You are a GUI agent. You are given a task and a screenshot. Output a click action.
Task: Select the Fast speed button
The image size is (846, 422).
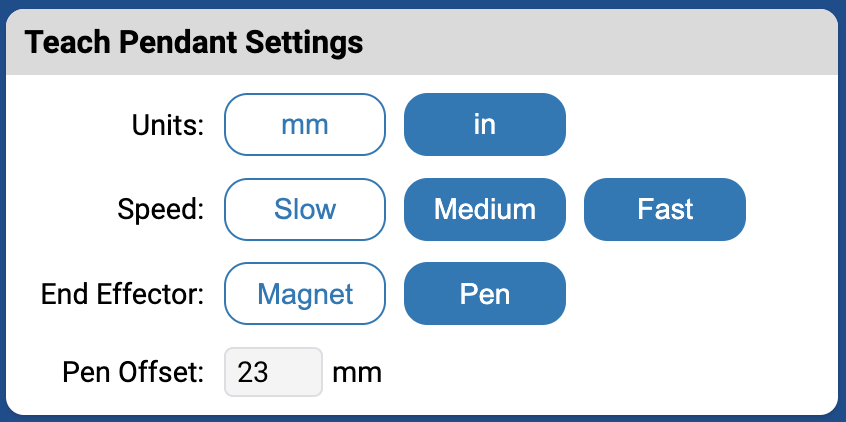665,209
